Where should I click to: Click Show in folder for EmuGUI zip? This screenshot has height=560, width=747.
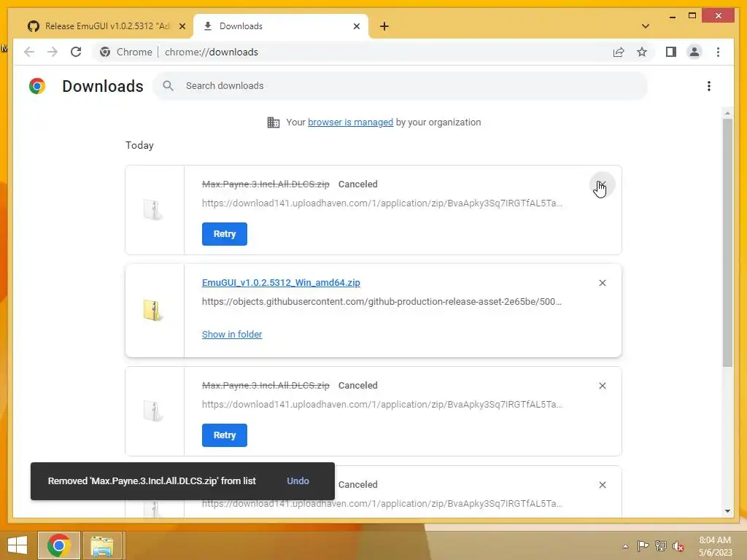click(232, 334)
